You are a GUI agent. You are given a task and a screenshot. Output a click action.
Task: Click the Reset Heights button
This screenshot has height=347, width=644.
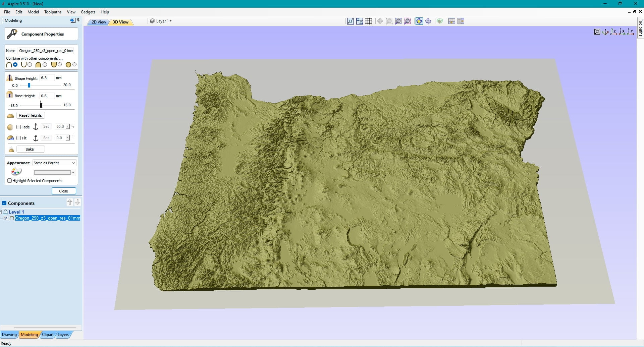(x=31, y=115)
